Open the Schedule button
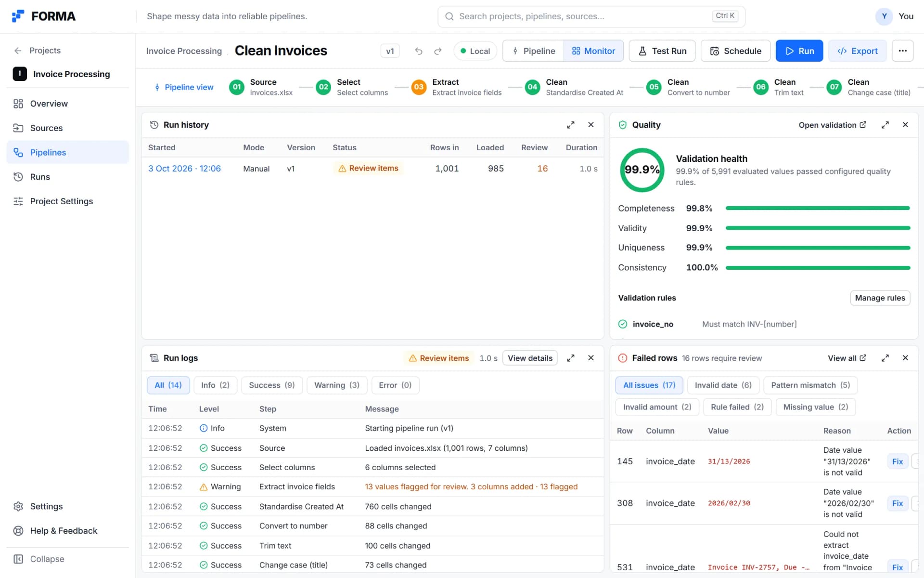Screen dimensions: 924x578 (735, 51)
